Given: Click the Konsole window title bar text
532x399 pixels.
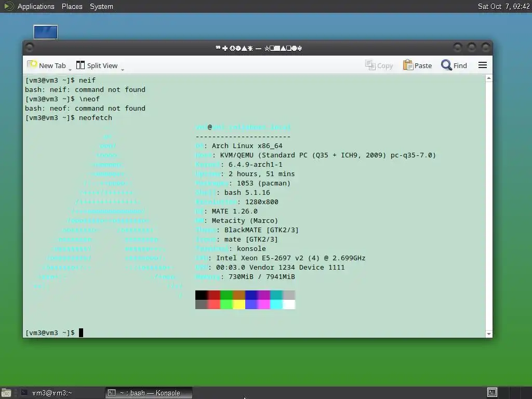Looking at the screenshot, I should click(259, 48).
